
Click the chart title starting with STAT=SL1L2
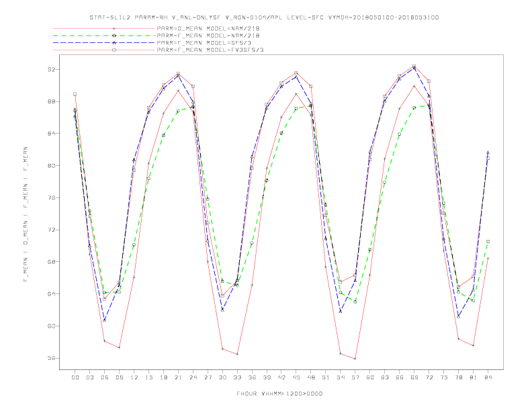(264, 17)
